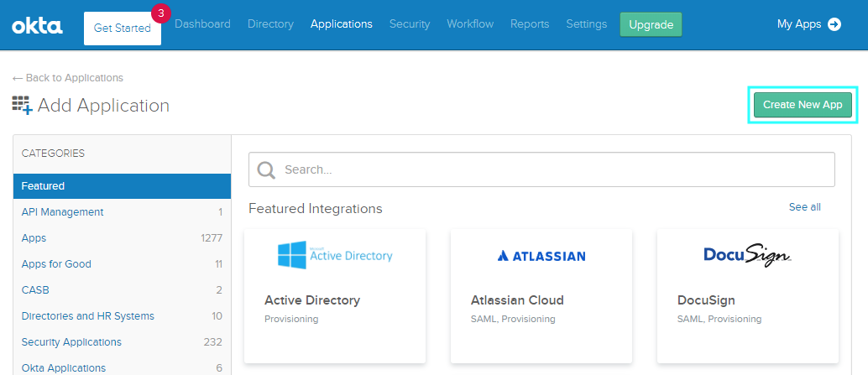Go to My Apps
The height and width of the screenshot is (375, 868).
pos(808,24)
